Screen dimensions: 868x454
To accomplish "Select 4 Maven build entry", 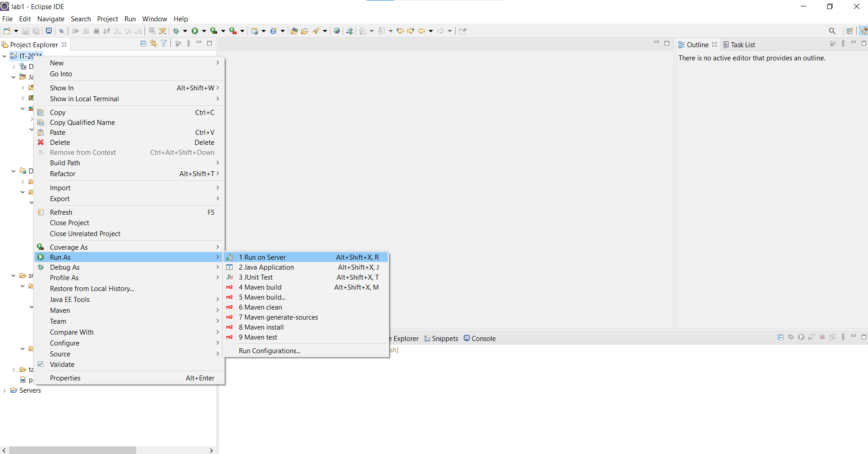I will click(306, 287).
